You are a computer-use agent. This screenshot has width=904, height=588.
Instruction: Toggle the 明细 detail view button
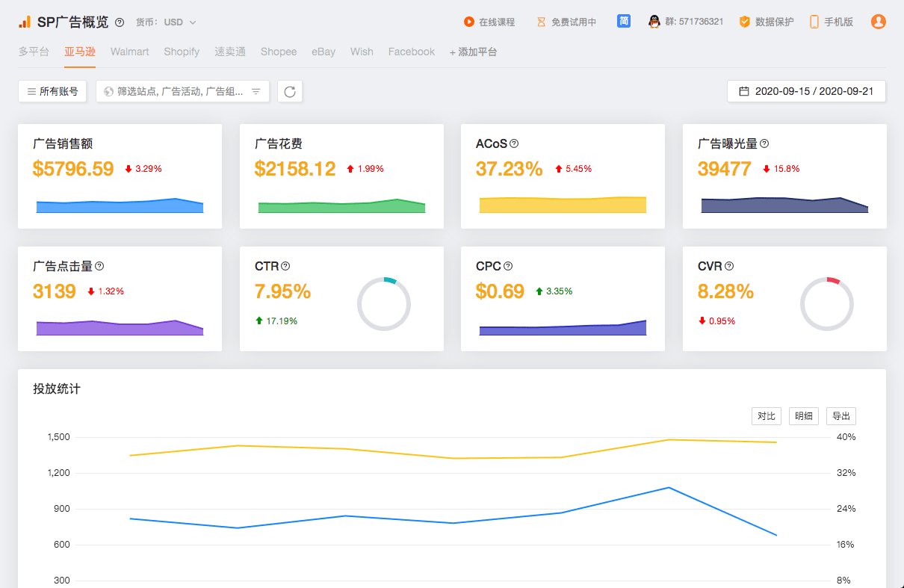(x=803, y=416)
